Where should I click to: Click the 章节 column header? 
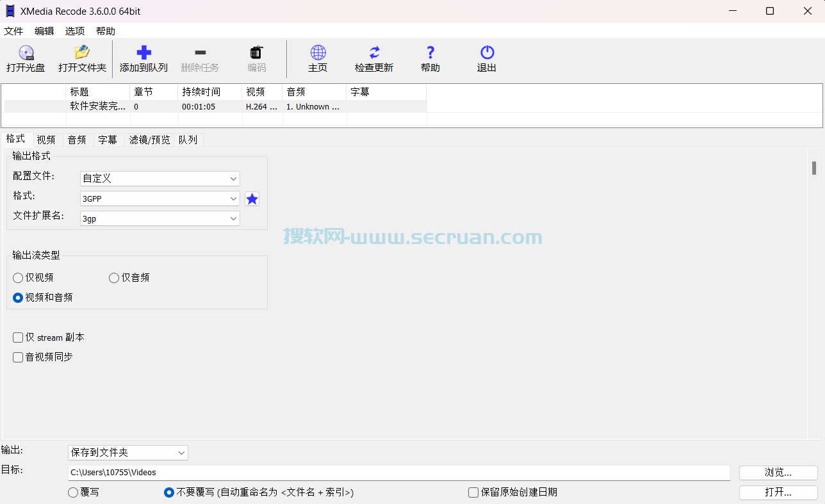(x=154, y=92)
